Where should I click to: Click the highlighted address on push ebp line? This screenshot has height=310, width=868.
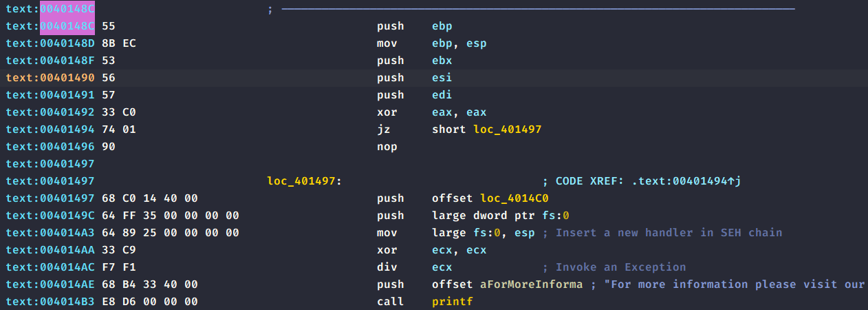(67, 26)
